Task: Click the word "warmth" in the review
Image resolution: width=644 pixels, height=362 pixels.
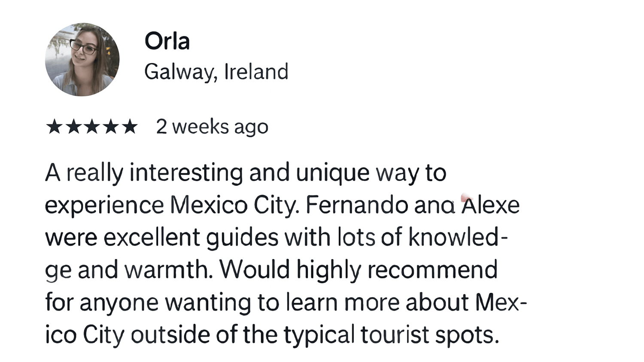Action: (x=169, y=270)
